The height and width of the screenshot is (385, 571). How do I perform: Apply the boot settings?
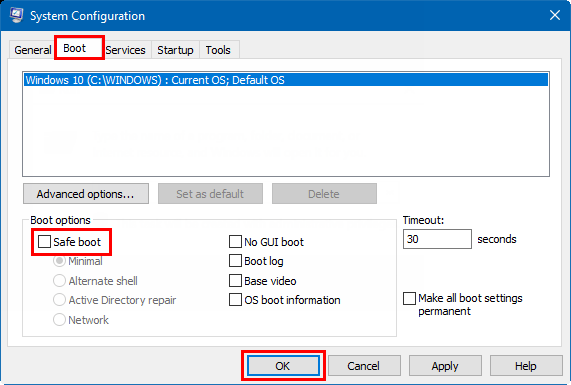click(x=445, y=365)
